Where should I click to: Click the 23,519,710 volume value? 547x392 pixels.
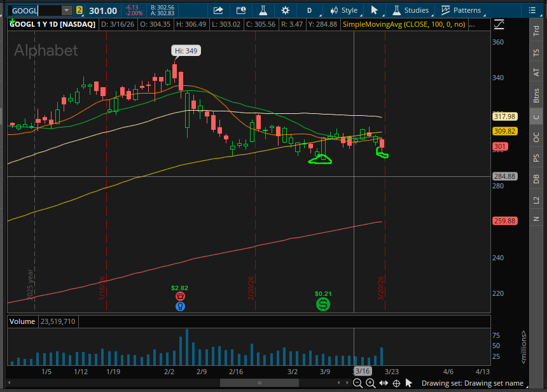58,321
